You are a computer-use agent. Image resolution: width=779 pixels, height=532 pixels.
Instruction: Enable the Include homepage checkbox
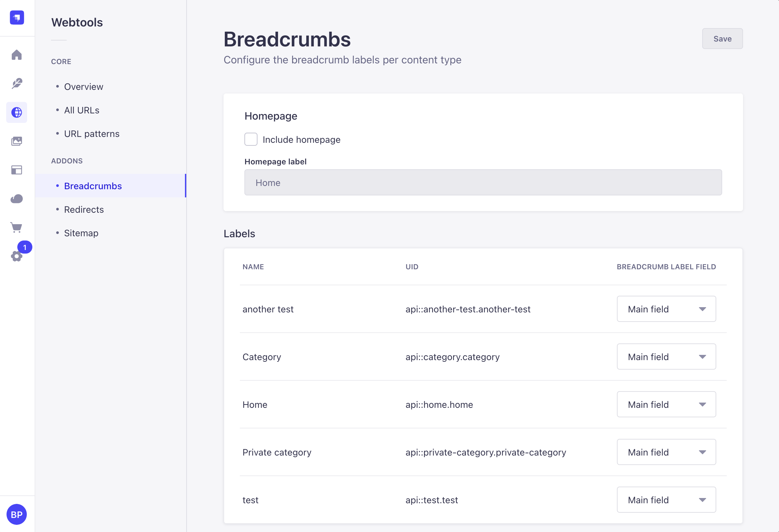[x=251, y=140]
